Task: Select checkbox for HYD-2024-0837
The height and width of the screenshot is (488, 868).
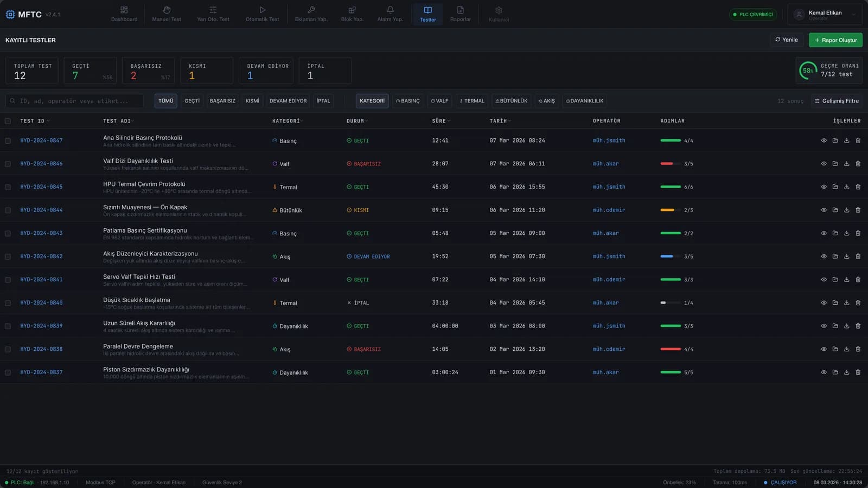Action: (x=8, y=373)
